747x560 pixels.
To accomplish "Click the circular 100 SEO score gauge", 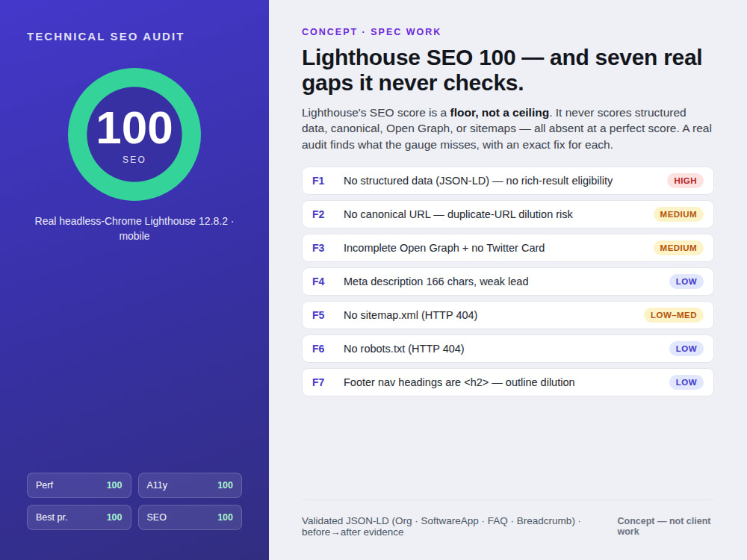I will click(x=134, y=134).
